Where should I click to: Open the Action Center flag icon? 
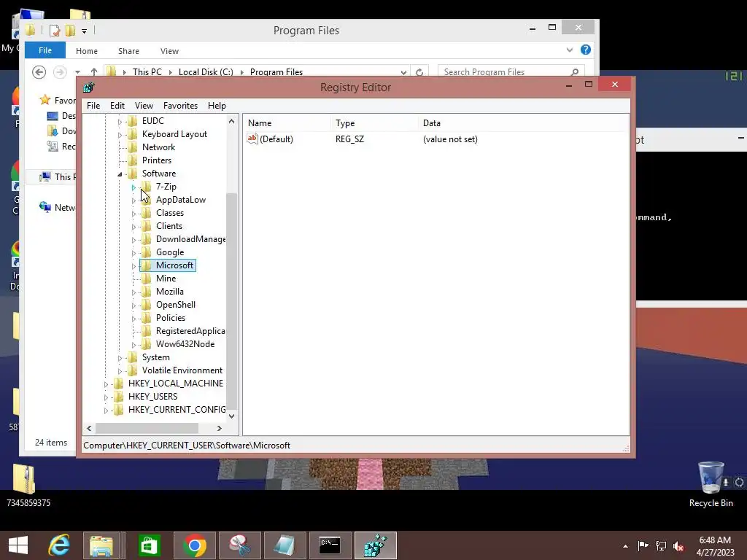coord(643,545)
